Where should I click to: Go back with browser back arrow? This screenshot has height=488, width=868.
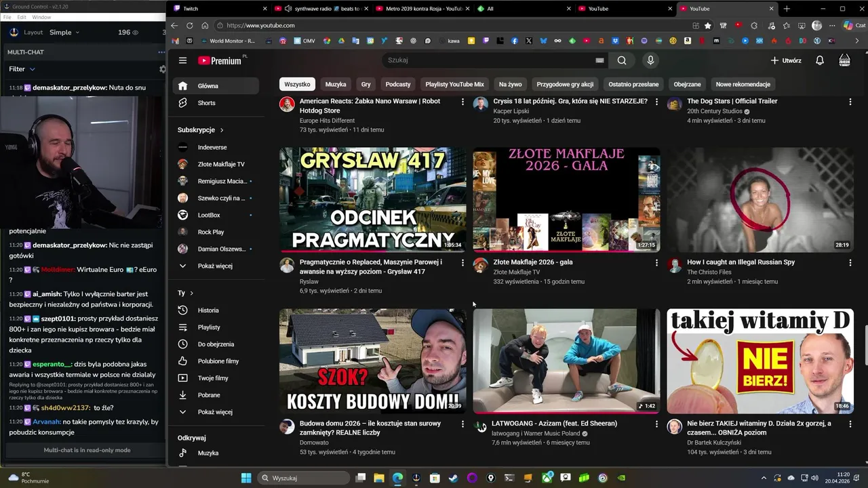174,26
